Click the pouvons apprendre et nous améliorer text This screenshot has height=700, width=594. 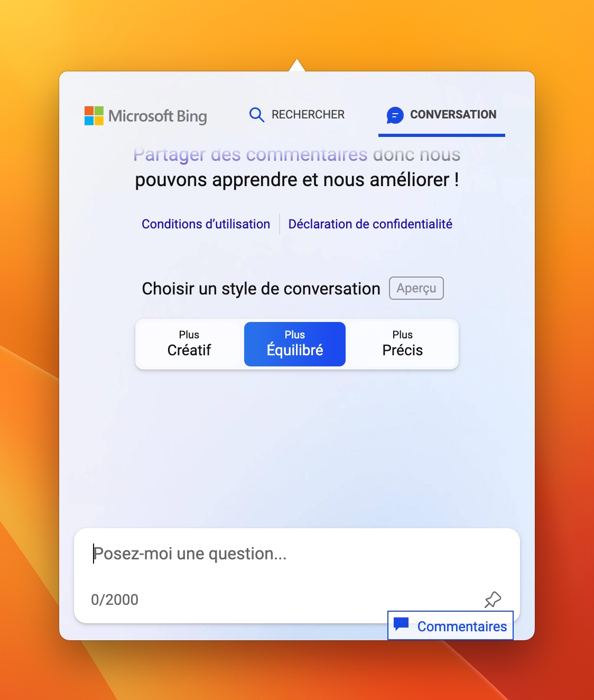tap(297, 180)
